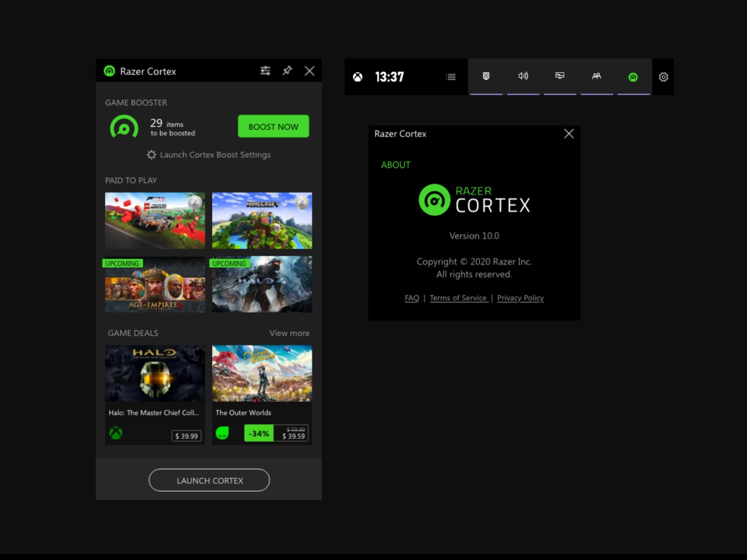747x560 pixels.
Task: Open the widget menu list
Action: click(451, 77)
